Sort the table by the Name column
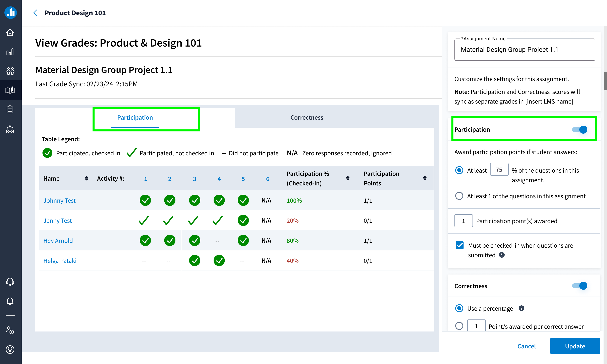607x364 pixels. (86, 178)
